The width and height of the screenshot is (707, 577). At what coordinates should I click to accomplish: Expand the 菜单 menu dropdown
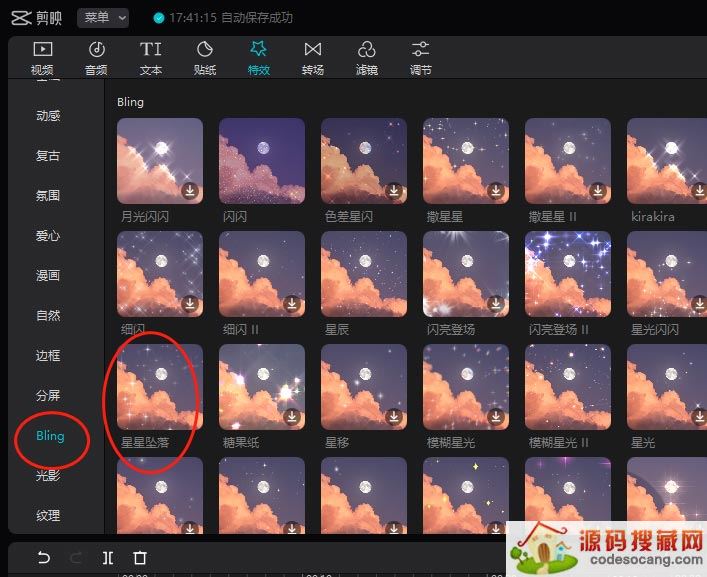(x=103, y=17)
